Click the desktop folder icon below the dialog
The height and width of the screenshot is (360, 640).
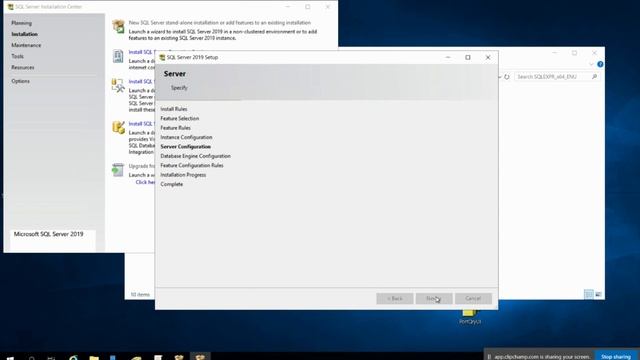click(469, 313)
